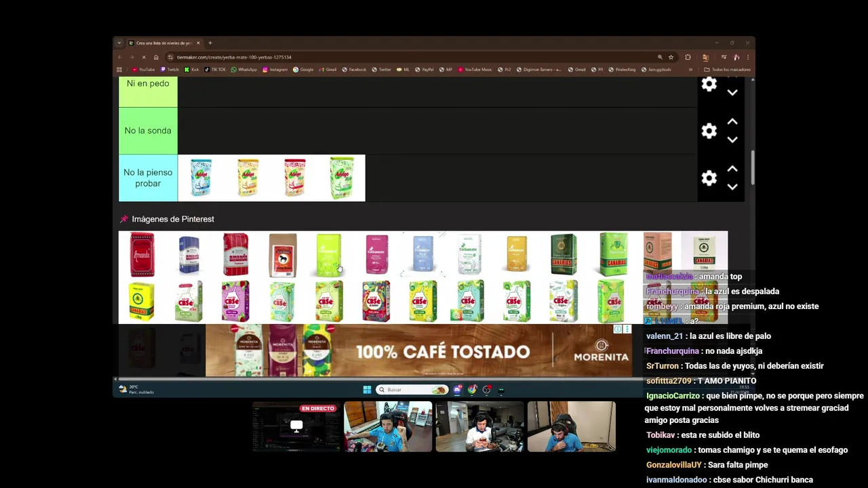Open 'Todos los marcadores' folder
This screenshot has width=868, height=488.
728,69
